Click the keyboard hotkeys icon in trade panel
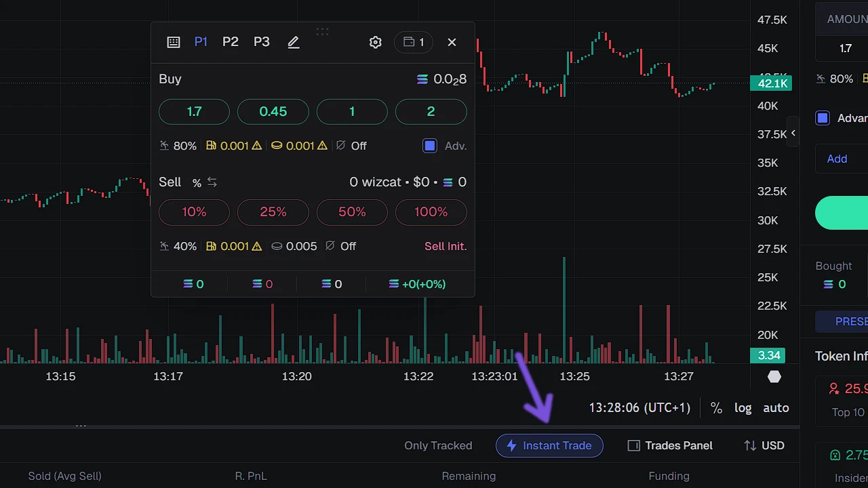Screen dimensions: 868x488 (x=173, y=42)
